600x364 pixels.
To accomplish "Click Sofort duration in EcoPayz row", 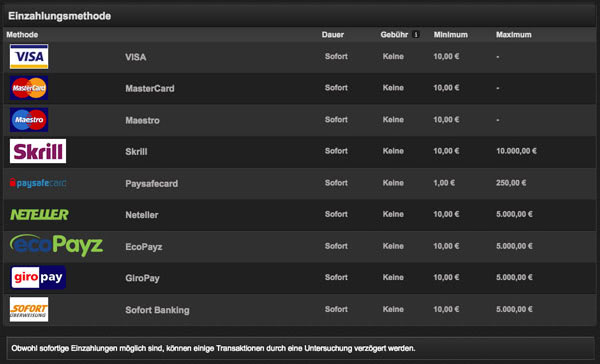I will tap(336, 246).
